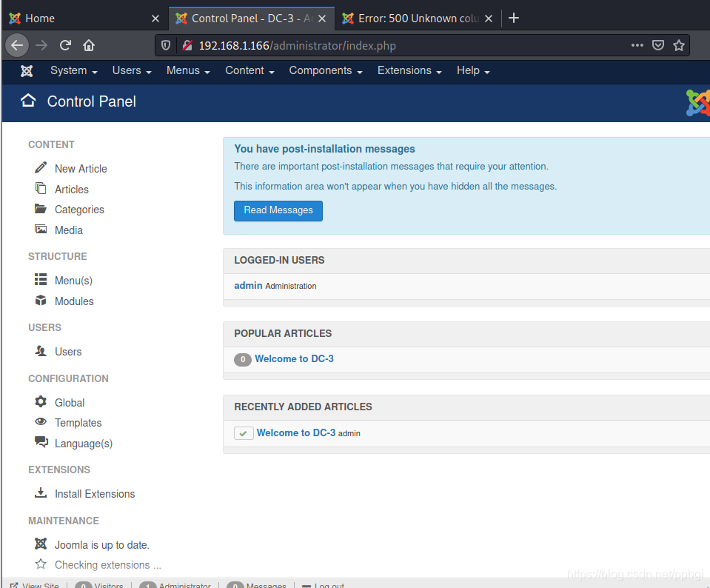
Task: Open the Templates configuration link
Action: pyautogui.click(x=78, y=423)
